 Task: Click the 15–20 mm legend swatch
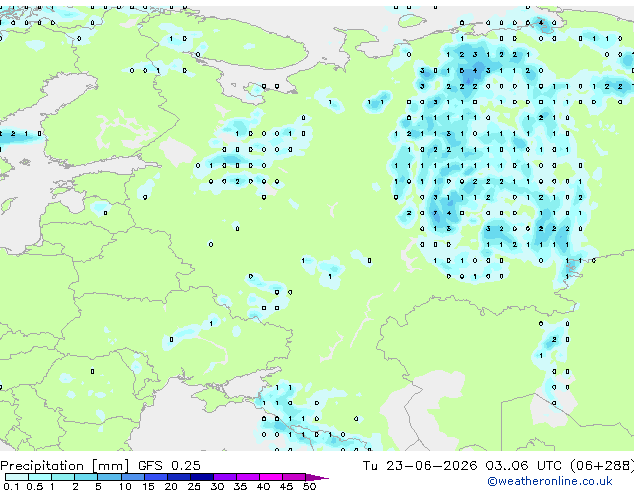[156, 477]
